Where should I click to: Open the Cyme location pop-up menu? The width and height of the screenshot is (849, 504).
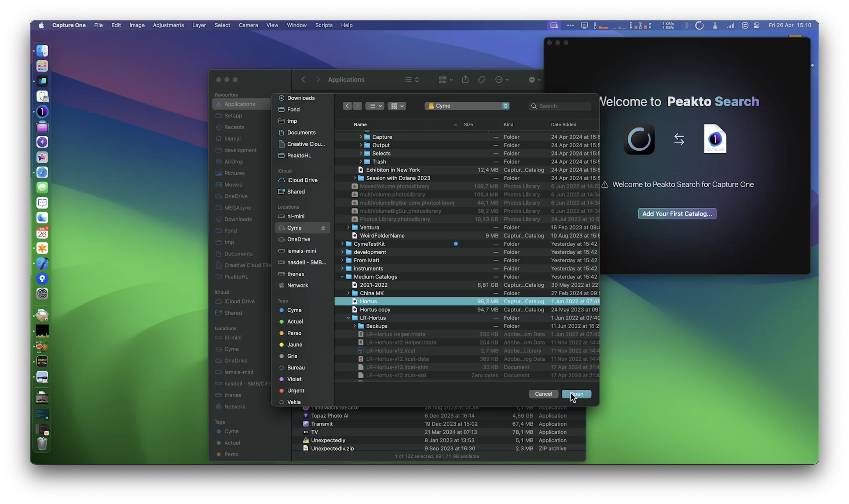click(x=467, y=106)
